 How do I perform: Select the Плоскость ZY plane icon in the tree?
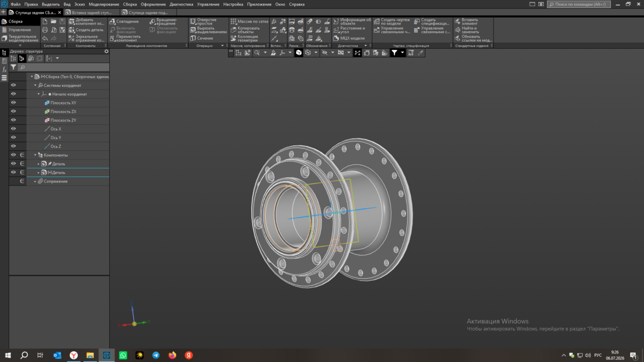tap(47, 120)
